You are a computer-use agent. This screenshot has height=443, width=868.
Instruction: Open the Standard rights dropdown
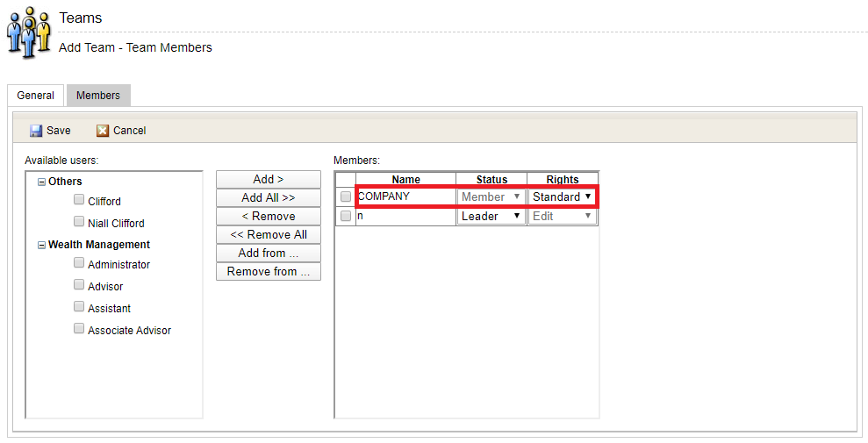(x=562, y=196)
